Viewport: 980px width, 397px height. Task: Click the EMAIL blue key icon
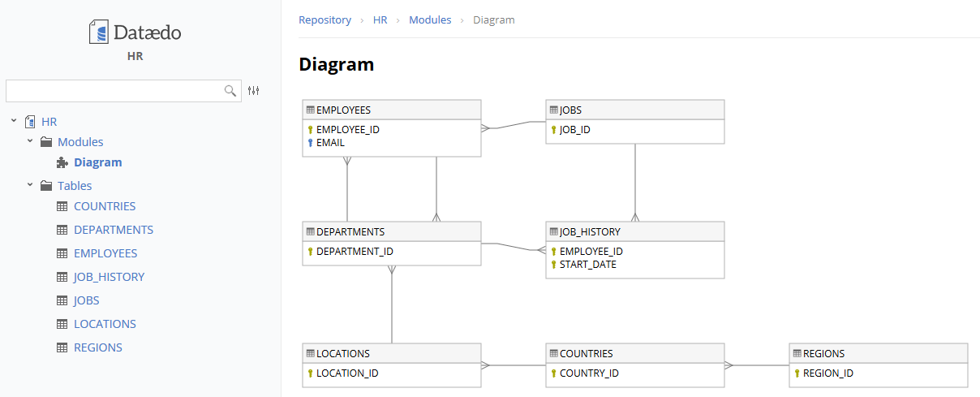(310, 143)
